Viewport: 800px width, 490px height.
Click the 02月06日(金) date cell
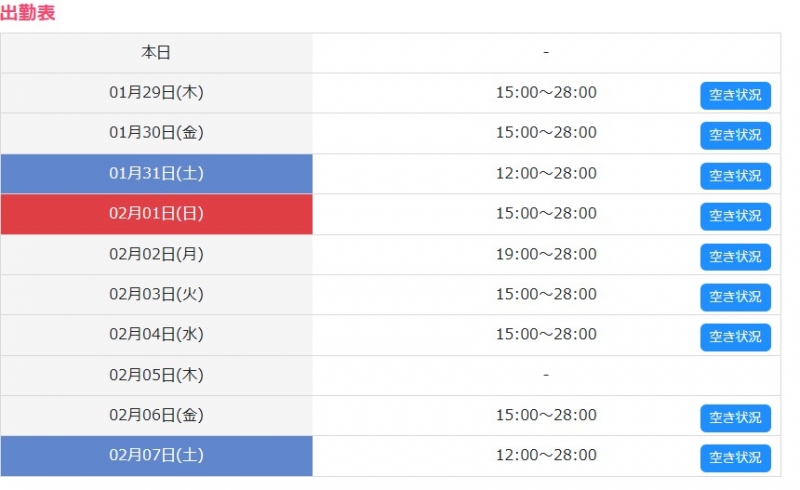156,415
